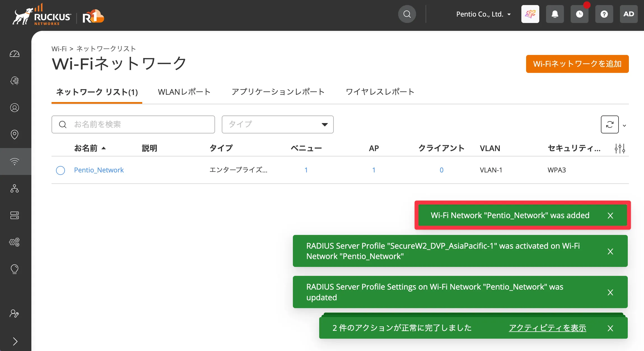Dismiss the RADIUS profile activated toast
This screenshot has height=351, width=644.
[610, 251]
